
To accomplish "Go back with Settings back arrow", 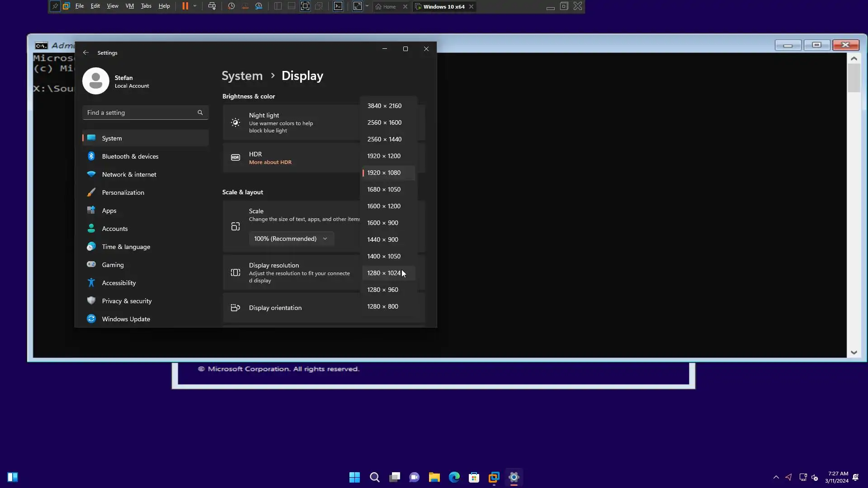I will click(86, 53).
